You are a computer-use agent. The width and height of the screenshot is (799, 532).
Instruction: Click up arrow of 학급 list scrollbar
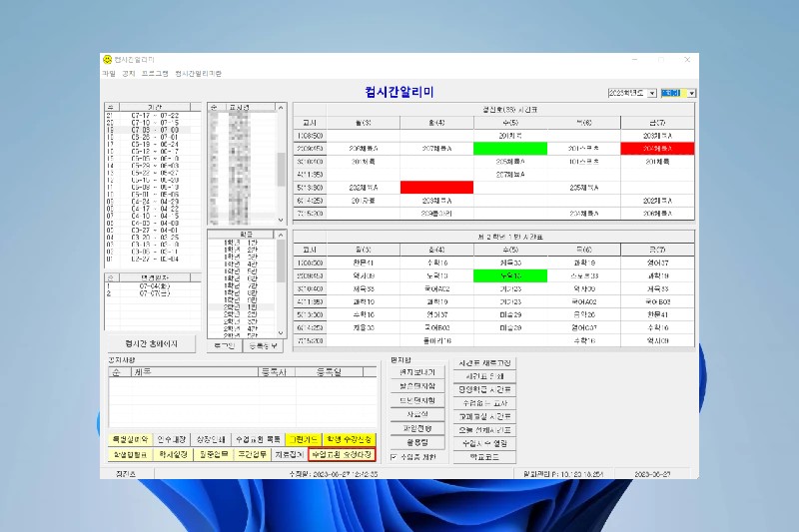tap(281, 235)
